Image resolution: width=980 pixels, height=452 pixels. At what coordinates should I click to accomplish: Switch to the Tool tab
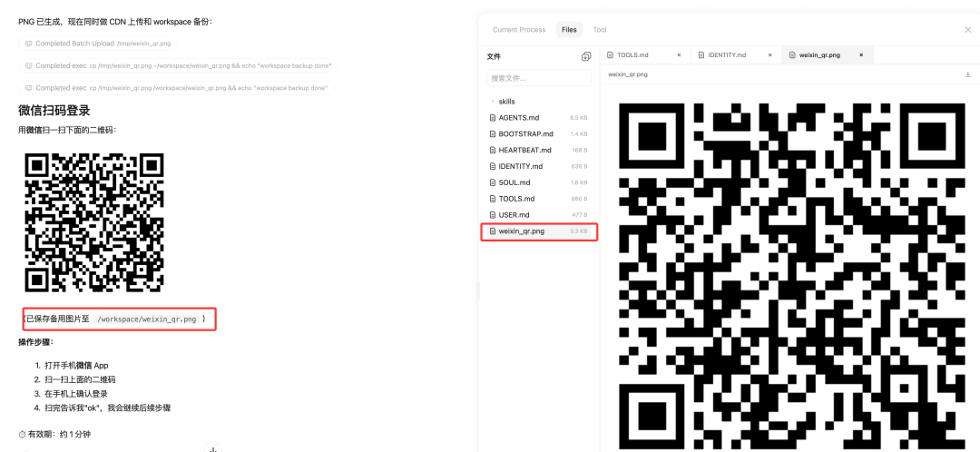tap(600, 30)
